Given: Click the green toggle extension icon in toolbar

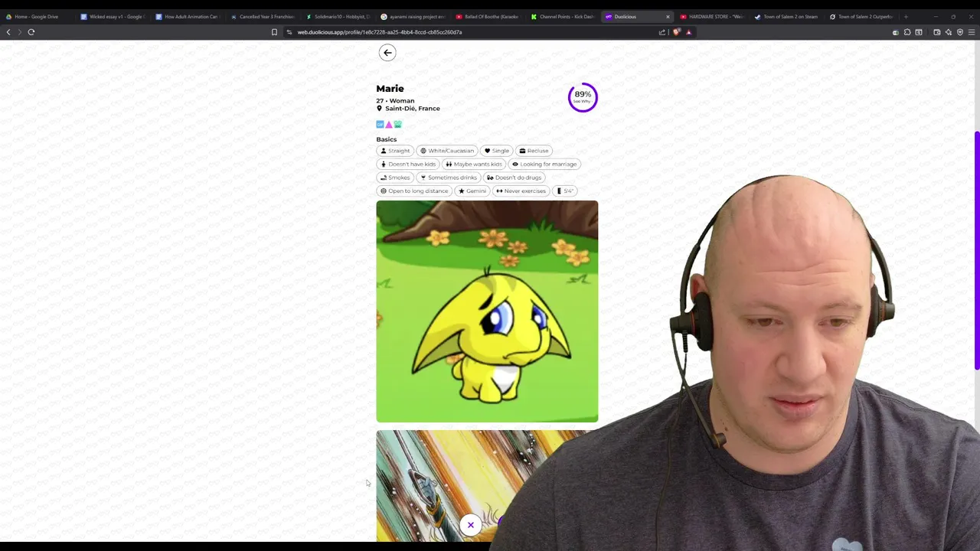Looking at the screenshot, I should click(895, 32).
